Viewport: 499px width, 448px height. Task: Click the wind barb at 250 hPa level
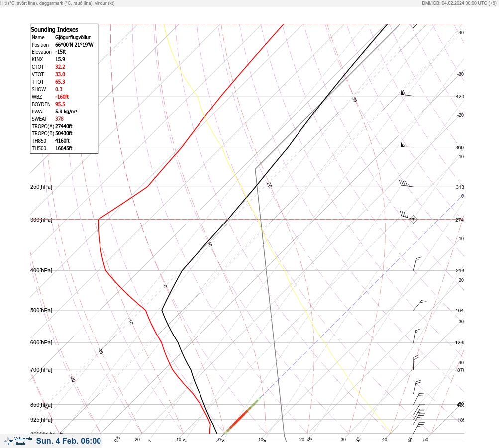[x=406, y=184]
